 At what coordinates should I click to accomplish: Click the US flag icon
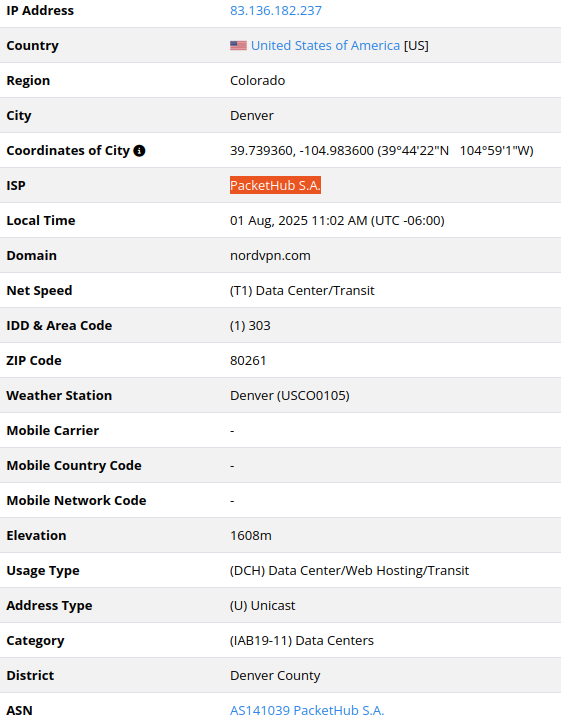click(x=238, y=45)
